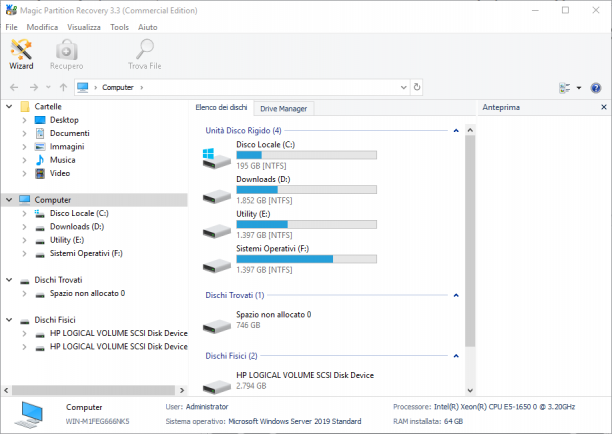Click the view options icon
Screen dimensions: 612x434
[564, 88]
